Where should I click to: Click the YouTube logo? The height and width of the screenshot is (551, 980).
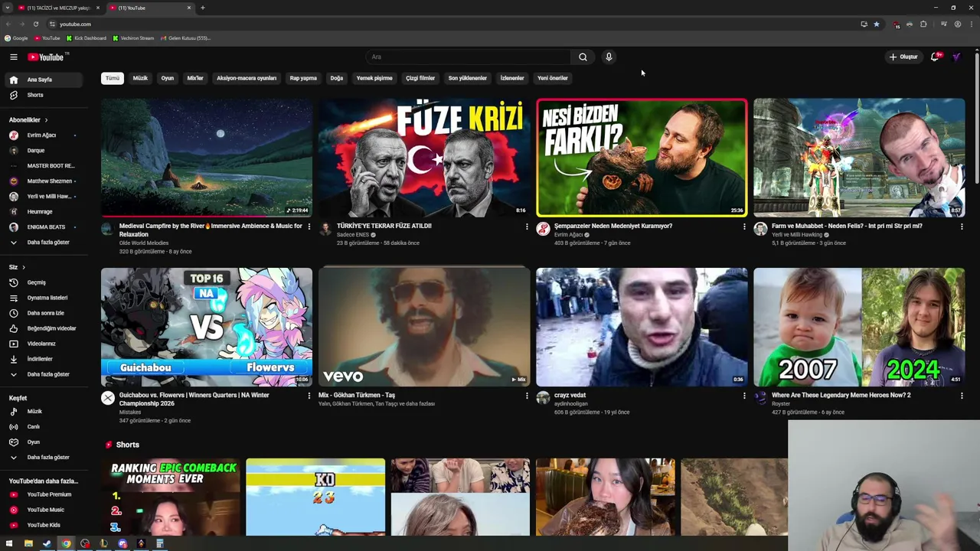47,57
